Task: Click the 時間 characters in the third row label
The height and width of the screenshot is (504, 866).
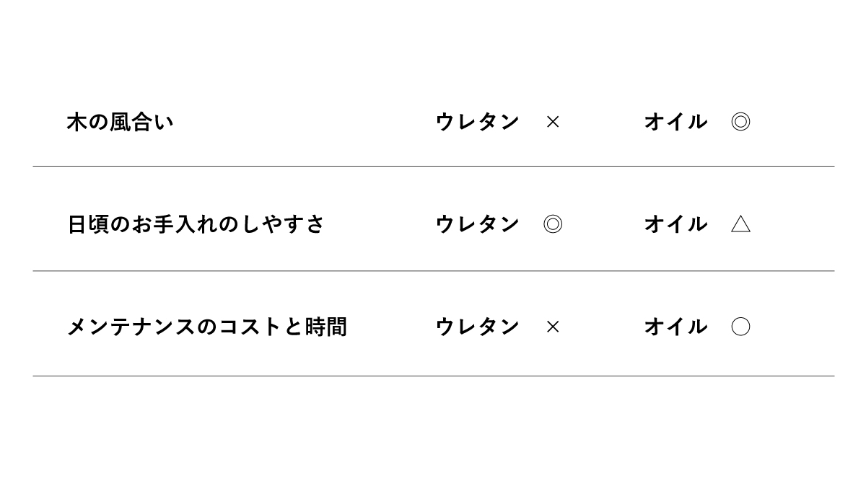Action: (326, 327)
